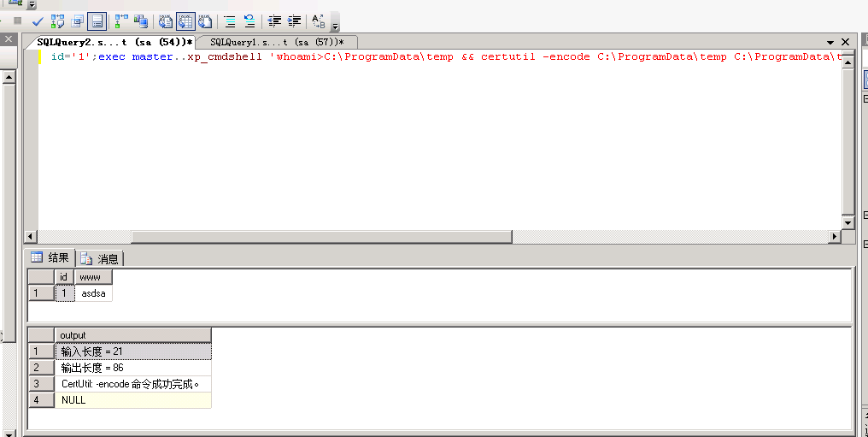This screenshot has width=868, height=437.
Task: Close the left docked panel
Action: [9, 38]
